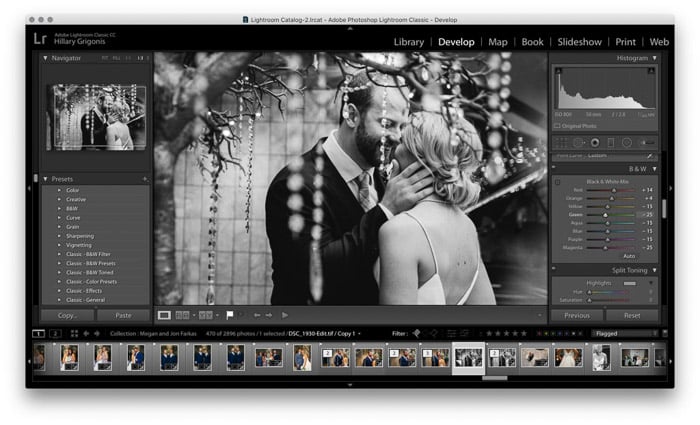Click the curve point edit pencil icon

pos(650,156)
